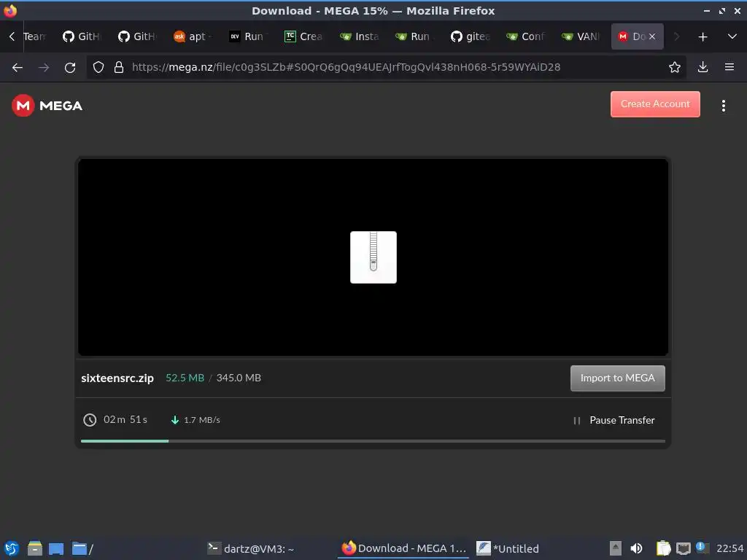Open the root folder '/' taskbar item
This screenshot has width=747, height=560.
tap(82, 548)
